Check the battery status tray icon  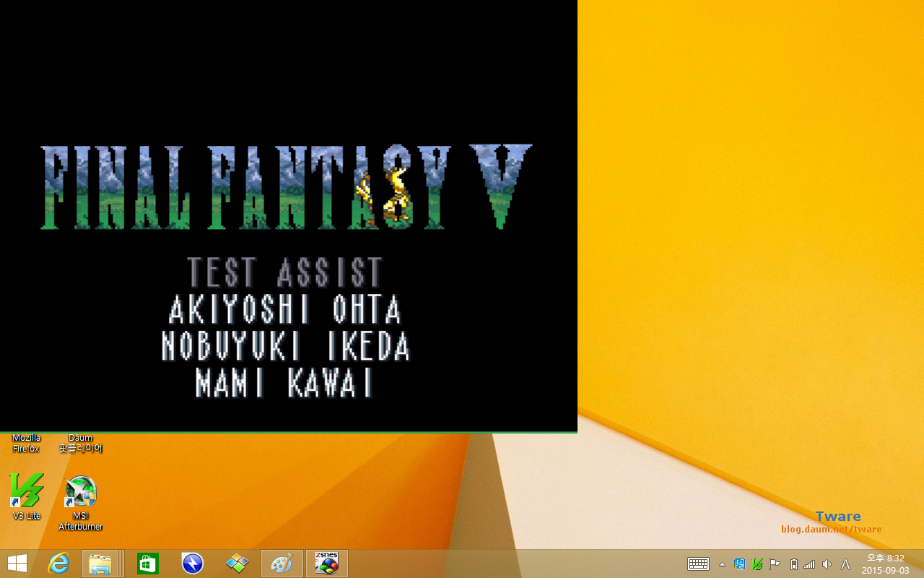(794, 564)
